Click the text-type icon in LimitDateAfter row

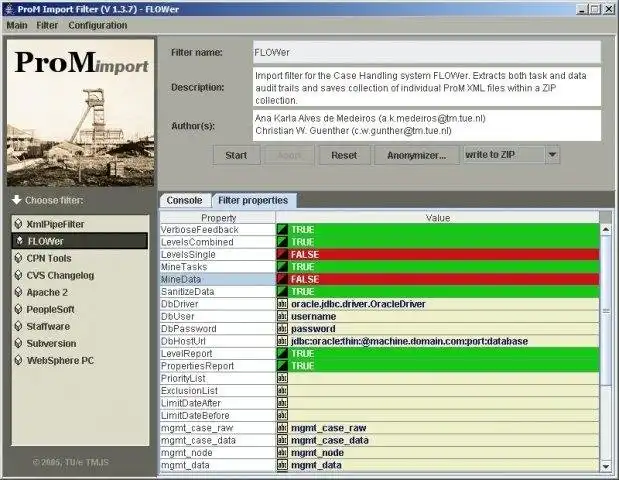(x=282, y=403)
